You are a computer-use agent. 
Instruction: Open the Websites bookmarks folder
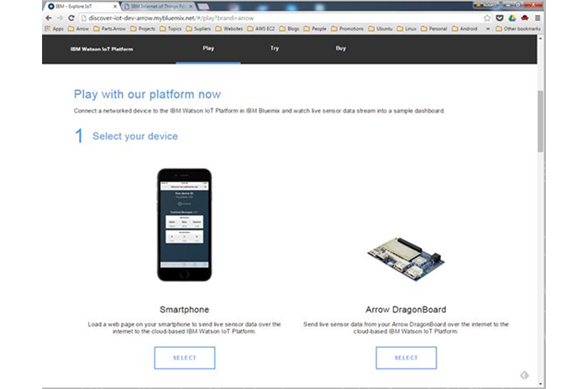point(229,29)
